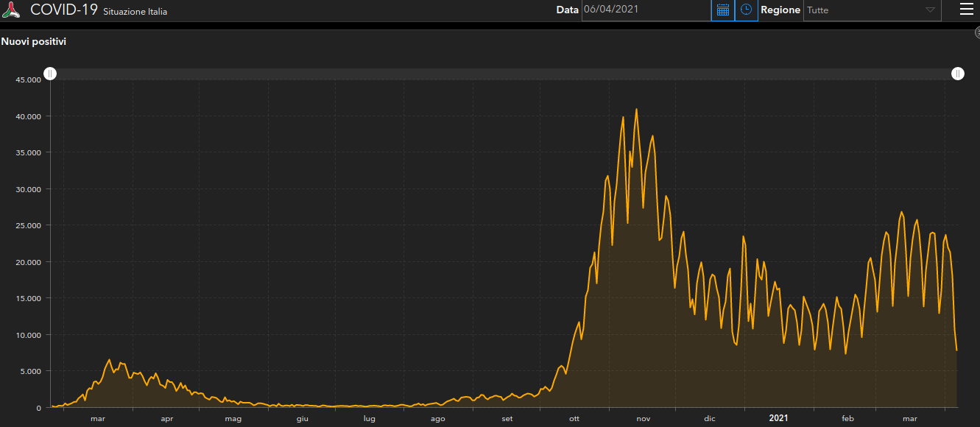Grab the left range slider handle
The width and height of the screenshot is (980, 427).
pos(49,74)
